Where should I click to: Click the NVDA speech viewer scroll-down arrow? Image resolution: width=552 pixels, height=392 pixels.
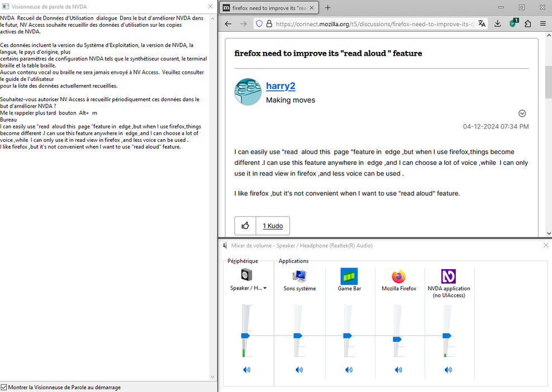pos(212,377)
